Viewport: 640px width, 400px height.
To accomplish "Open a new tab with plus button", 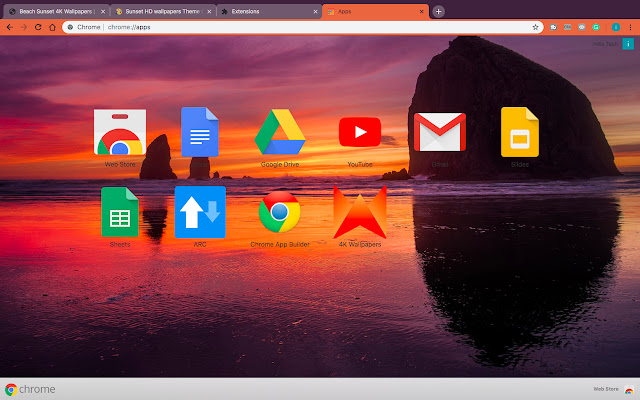I will pyautogui.click(x=439, y=11).
